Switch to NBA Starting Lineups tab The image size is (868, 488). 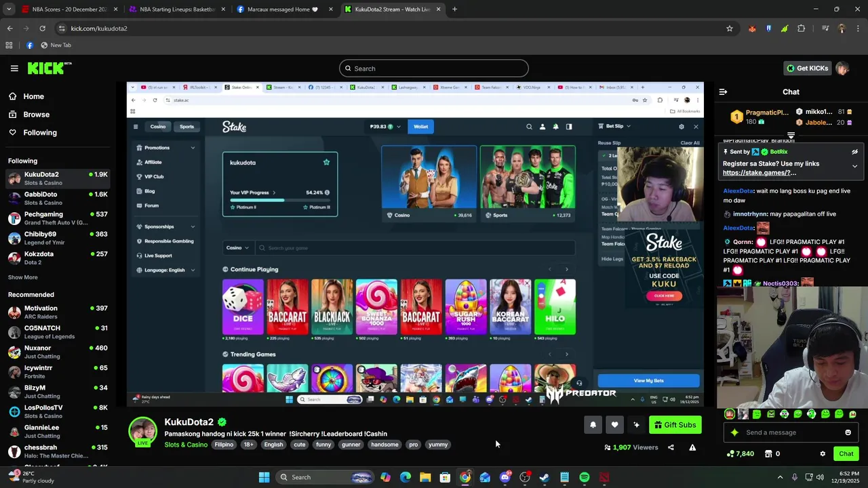[x=176, y=9]
